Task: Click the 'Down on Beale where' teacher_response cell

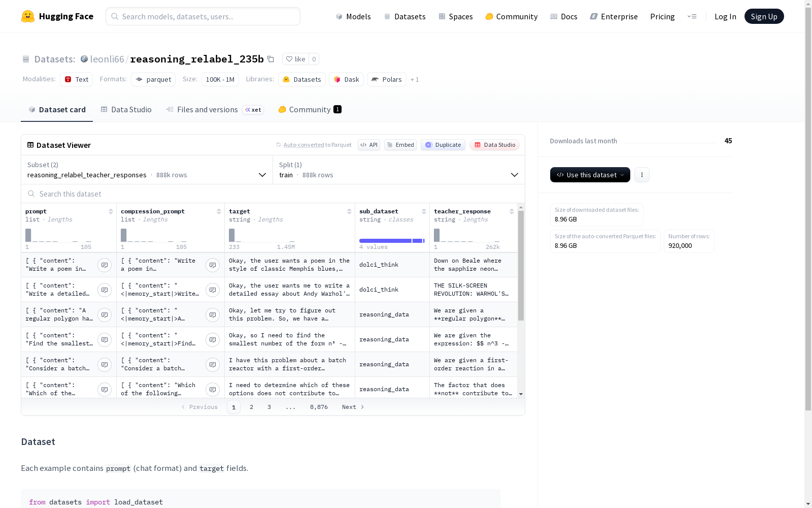Action: [x=473, y=265]
